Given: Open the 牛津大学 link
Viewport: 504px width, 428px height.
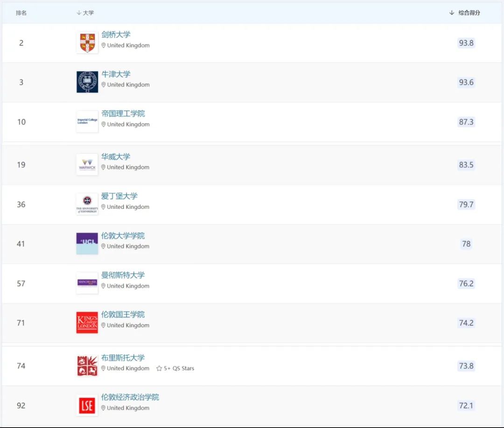Looking at the screenshot, I should (x=116, y=74).
